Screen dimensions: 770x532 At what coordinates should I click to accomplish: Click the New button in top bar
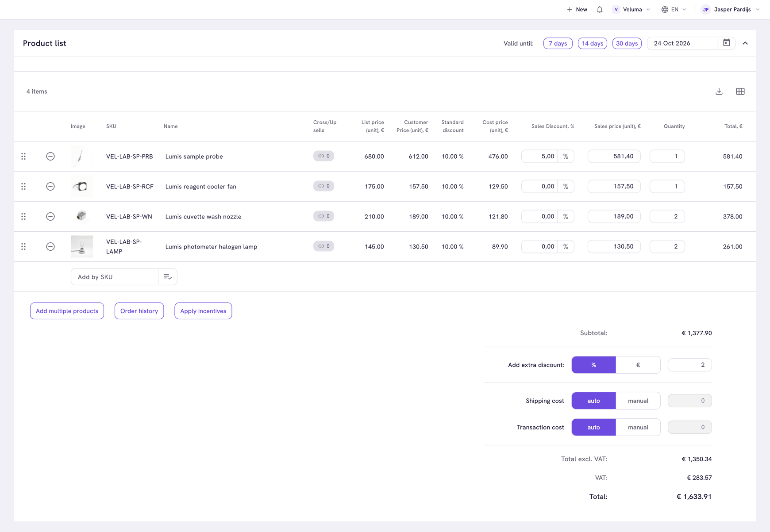pyautogui.click(x=577, y=9)
